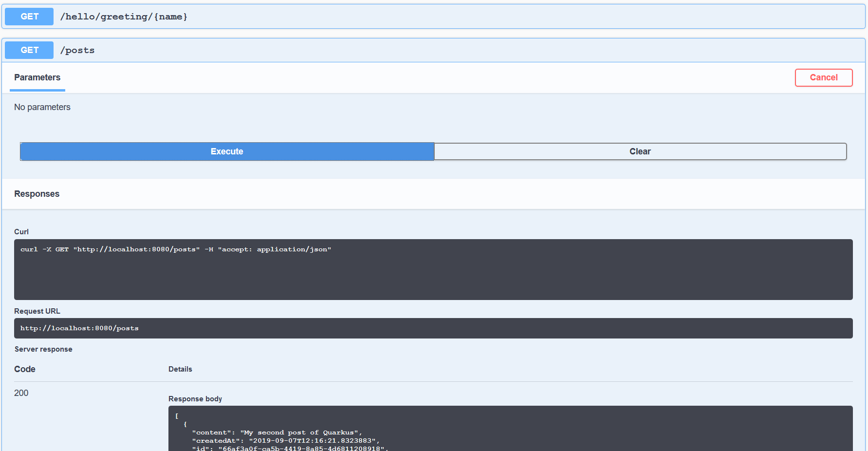Click the response Code value 200
Viewport: 868px width, 451px height.
pos(21,393)
